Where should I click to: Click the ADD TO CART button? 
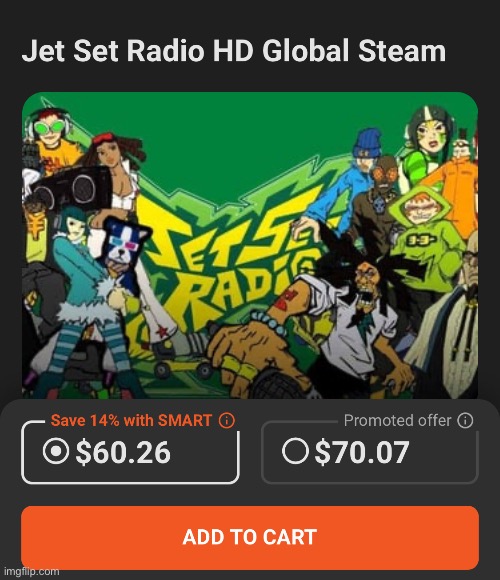250,537
